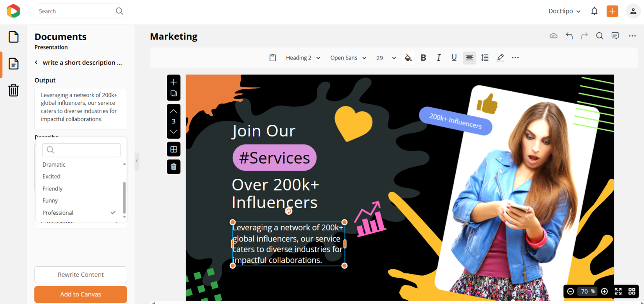Fit the canvas to screen
The width and height of the screenshot is (644, 304).
[618, 291]
